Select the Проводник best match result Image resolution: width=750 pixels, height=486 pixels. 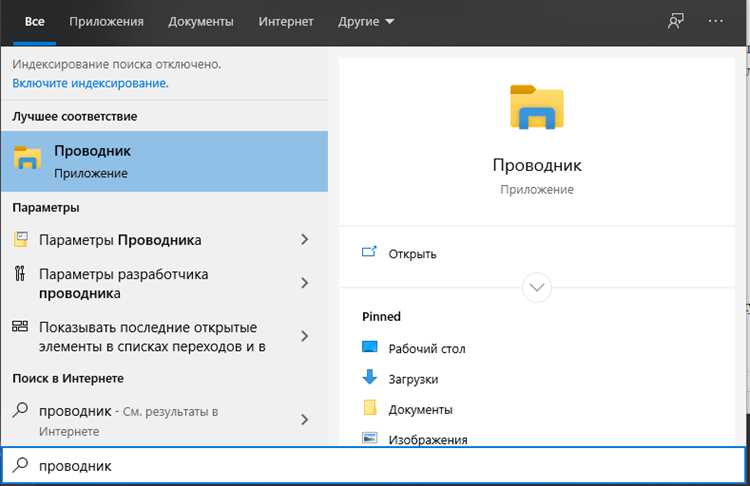pyautogui.click(x=164, y=162)
